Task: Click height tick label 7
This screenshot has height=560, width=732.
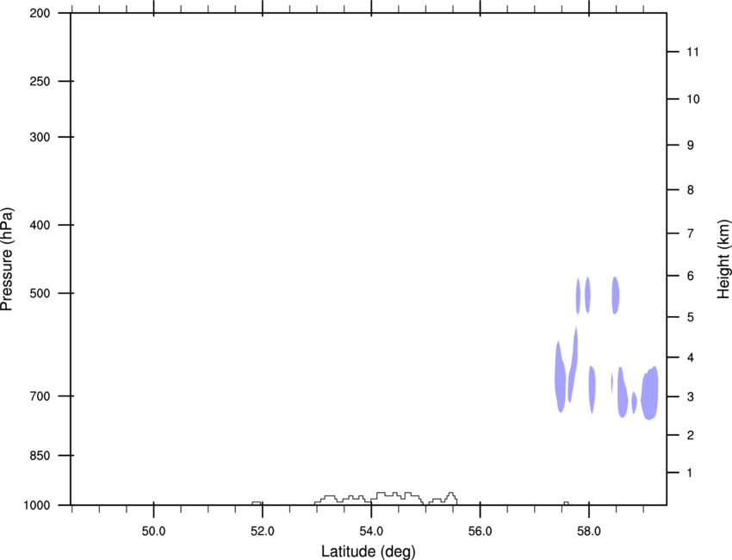Action: click(x=691, y=233)
